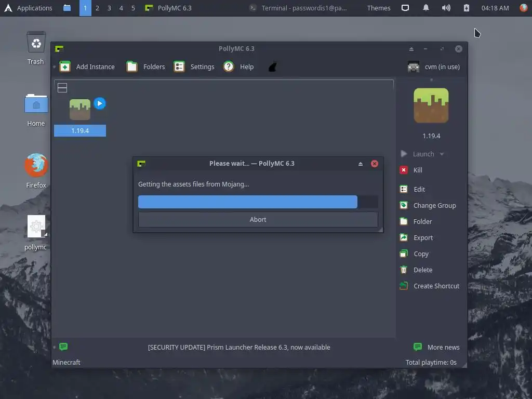Click Themes in the top panel
Viewport: 532px width, 399px height.
(379, 8)
